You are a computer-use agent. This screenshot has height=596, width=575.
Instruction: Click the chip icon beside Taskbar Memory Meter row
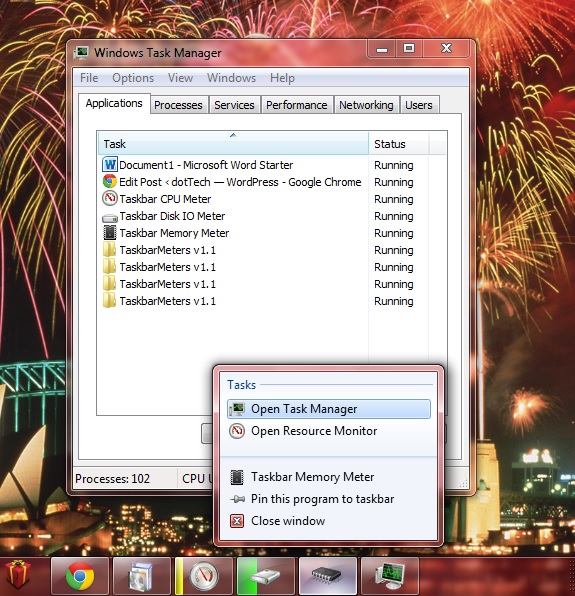110,233
